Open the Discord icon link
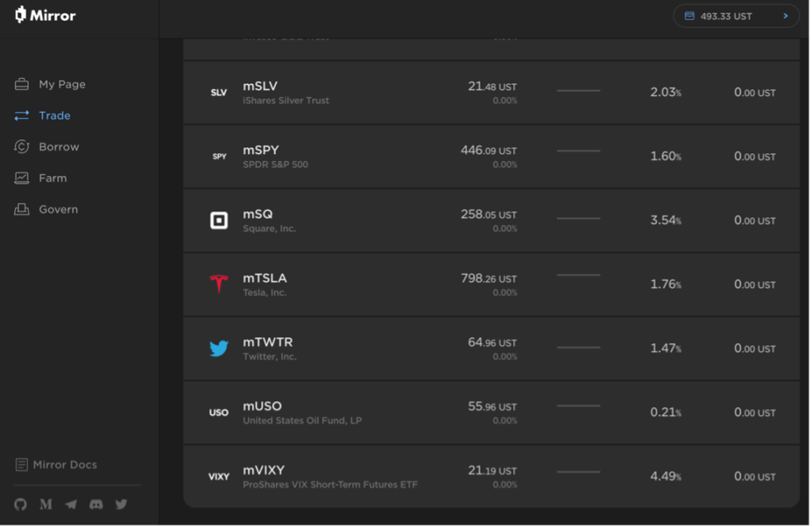Viewport: 812px width, 527px height. tap(96, 505)
